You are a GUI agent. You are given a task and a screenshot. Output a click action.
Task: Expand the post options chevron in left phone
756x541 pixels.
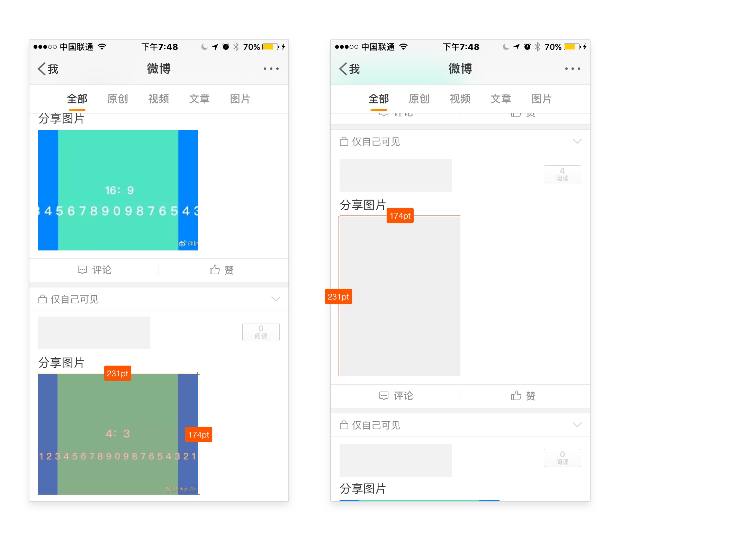pyautogui.click(x=276, y=299)
